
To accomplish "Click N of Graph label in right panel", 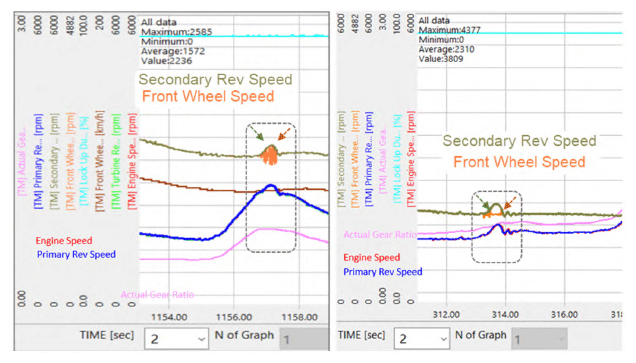I will tap(481, 335).
